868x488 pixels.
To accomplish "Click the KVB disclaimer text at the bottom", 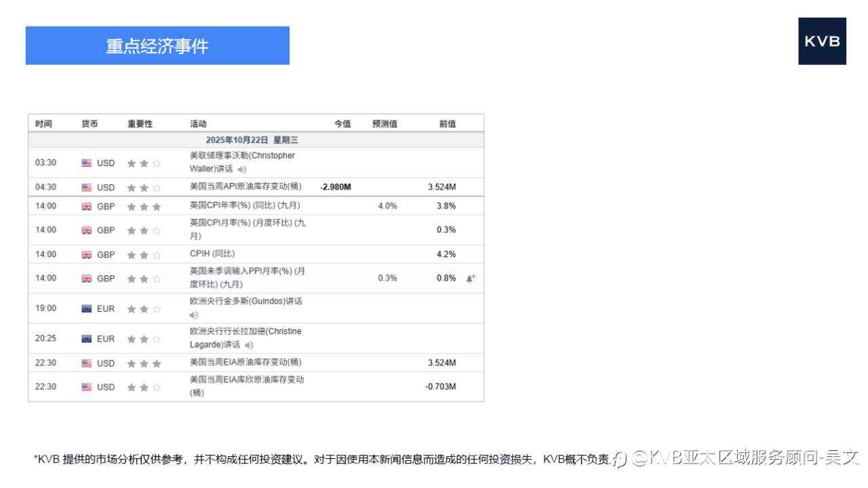I will click(x=319, y=459).
